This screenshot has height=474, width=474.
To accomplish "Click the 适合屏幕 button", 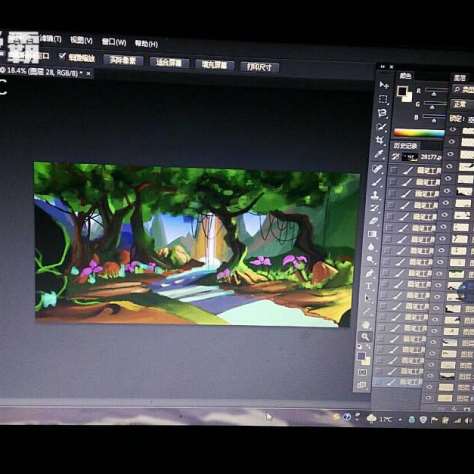I will click(x=169, y=63).
